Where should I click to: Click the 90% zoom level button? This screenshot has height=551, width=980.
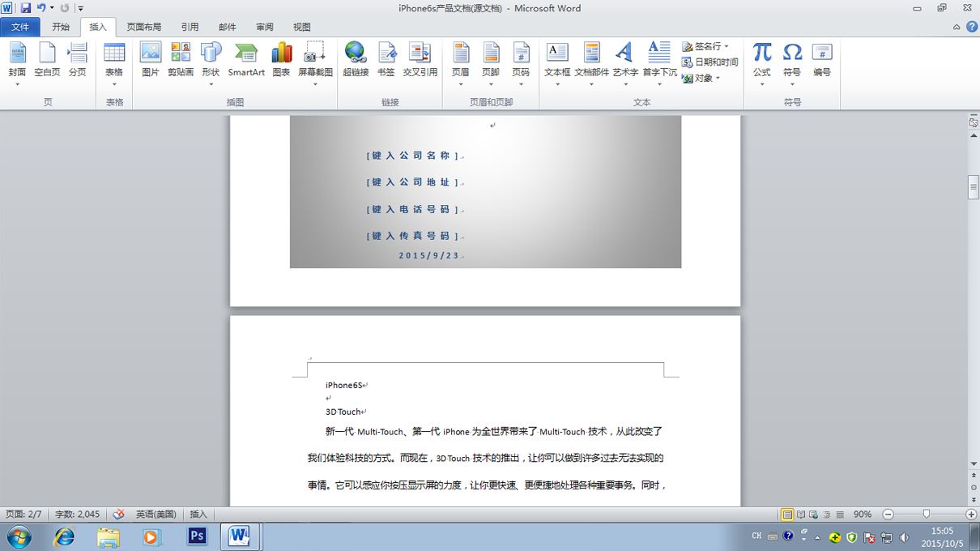pyautogui.click(x=863, y=514)
